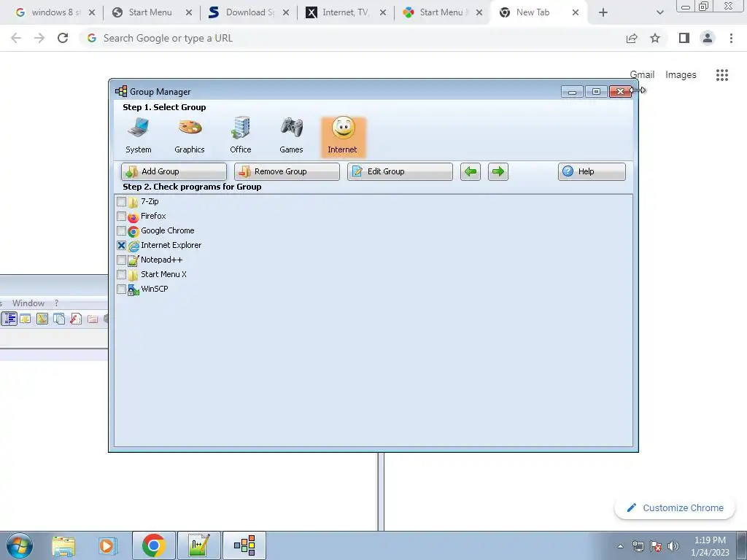Switch to the colorful-icon 'Start Menu' tab
The image size is (747, 560).
pos(441,12)
